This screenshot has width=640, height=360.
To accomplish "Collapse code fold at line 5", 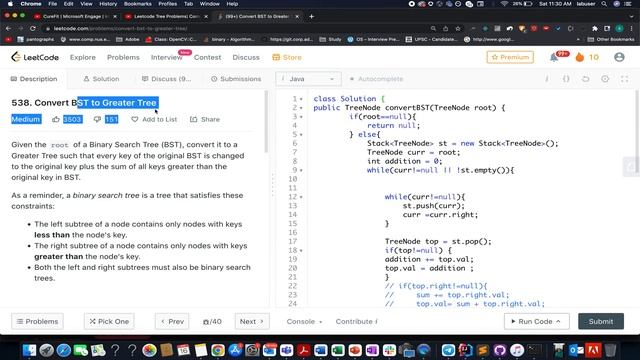I will tap(301, 135).
